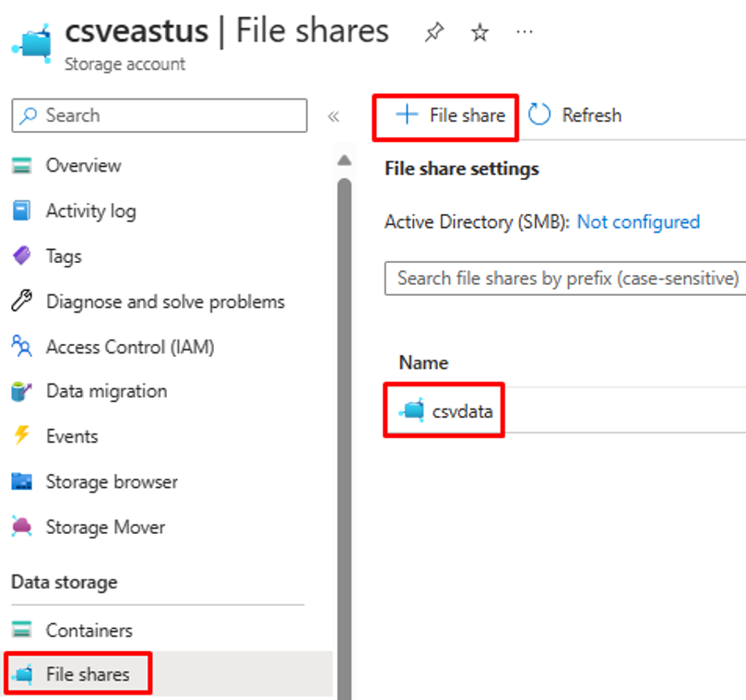Open the more options ellipsis menu
Viewport: 746px width, 700px height.
point(525,31)
